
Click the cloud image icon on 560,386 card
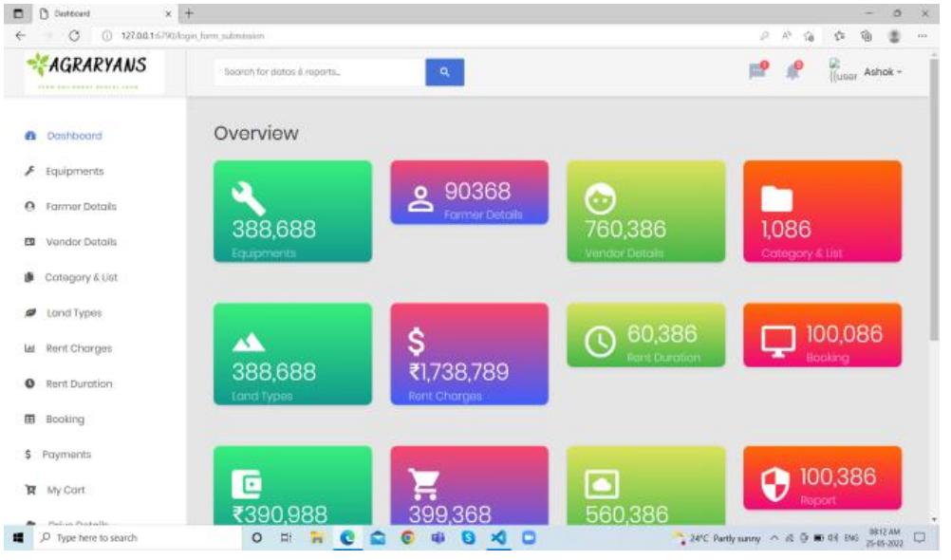point(602,484)
